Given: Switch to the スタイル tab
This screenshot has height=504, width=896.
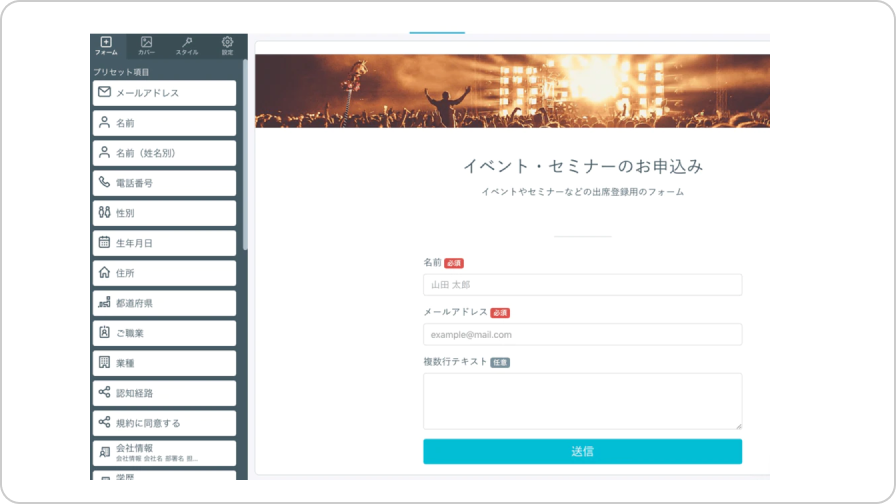Looking at the screenshot, I should coord(187,46).
